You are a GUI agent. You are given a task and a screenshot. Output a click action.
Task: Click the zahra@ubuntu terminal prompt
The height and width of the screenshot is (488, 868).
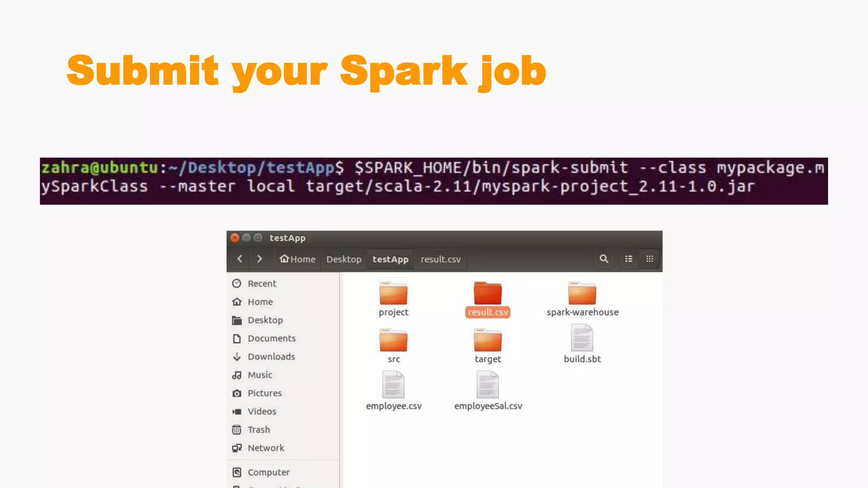click(x=100, y=167)
